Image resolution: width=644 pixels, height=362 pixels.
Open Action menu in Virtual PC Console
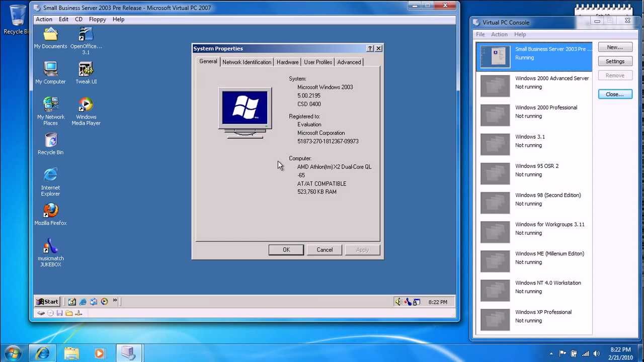pos(499,34)
